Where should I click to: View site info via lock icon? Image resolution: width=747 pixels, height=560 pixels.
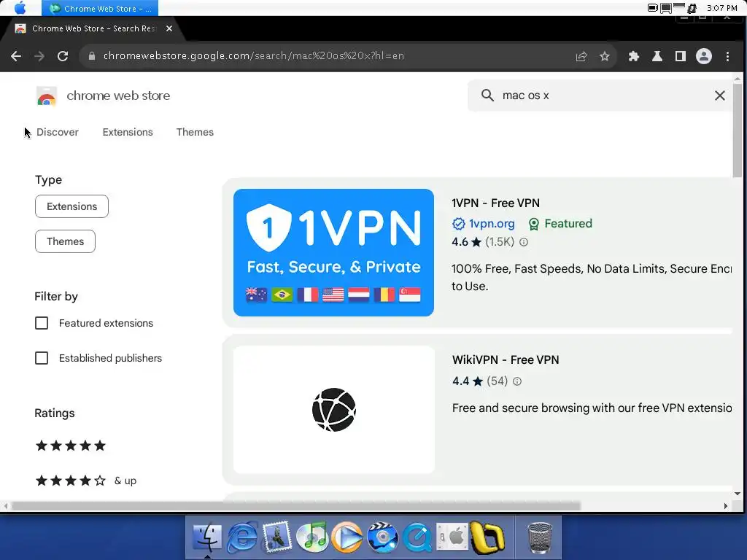tap(91, 55)
